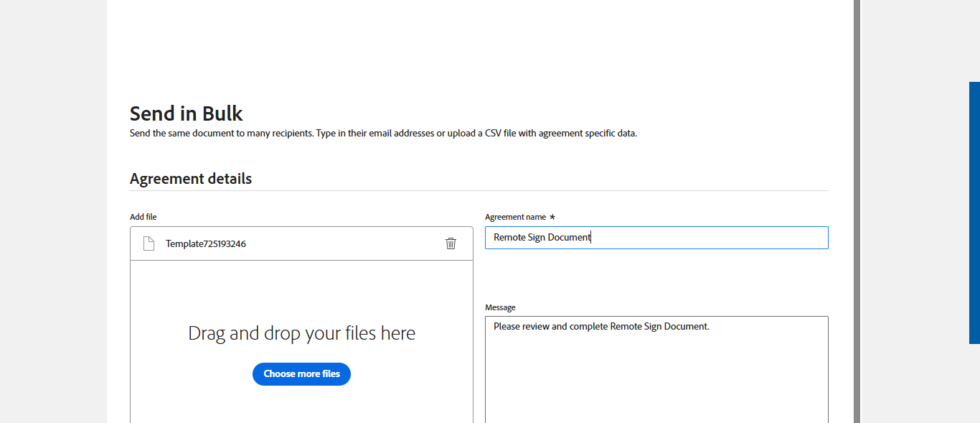Click blank space in the uploaded file row
Screen dimensions: 980x423
(337, 243)
